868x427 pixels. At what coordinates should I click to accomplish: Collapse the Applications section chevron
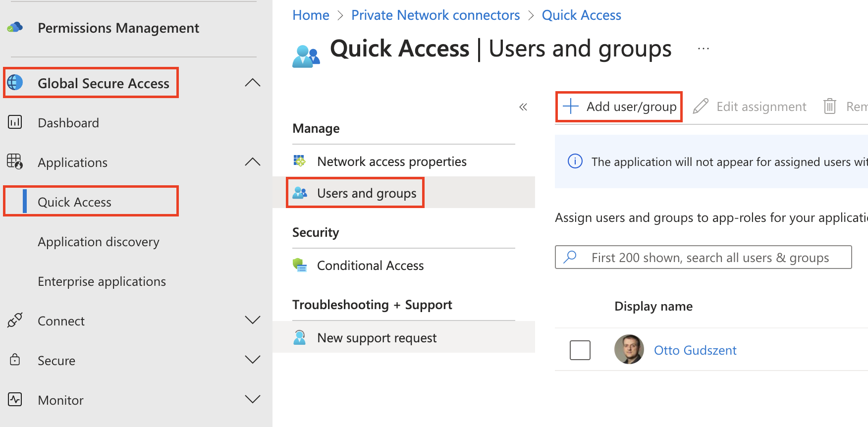tap(253, 161)
